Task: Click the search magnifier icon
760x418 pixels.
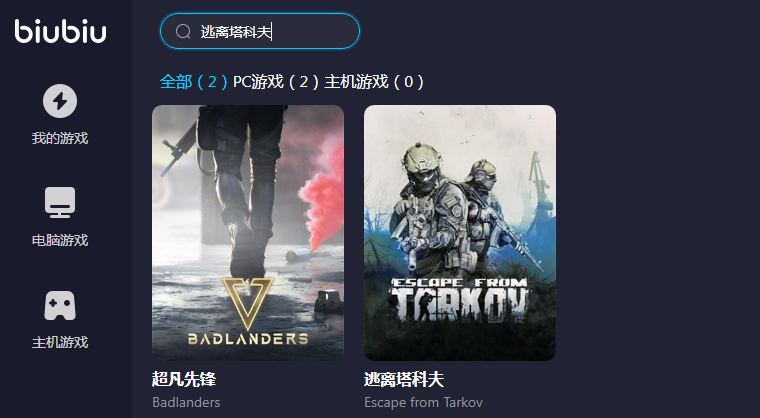Action: 183,32
